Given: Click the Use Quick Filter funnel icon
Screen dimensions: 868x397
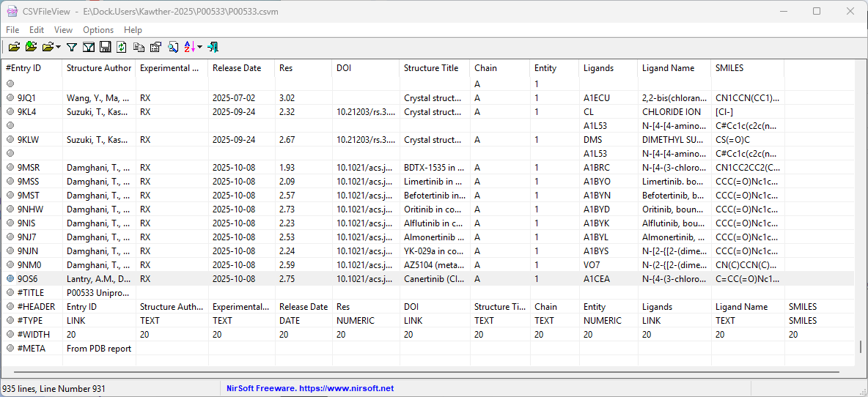Looking at the screenshot, I should pyautogui.click(x=71, y=48).
